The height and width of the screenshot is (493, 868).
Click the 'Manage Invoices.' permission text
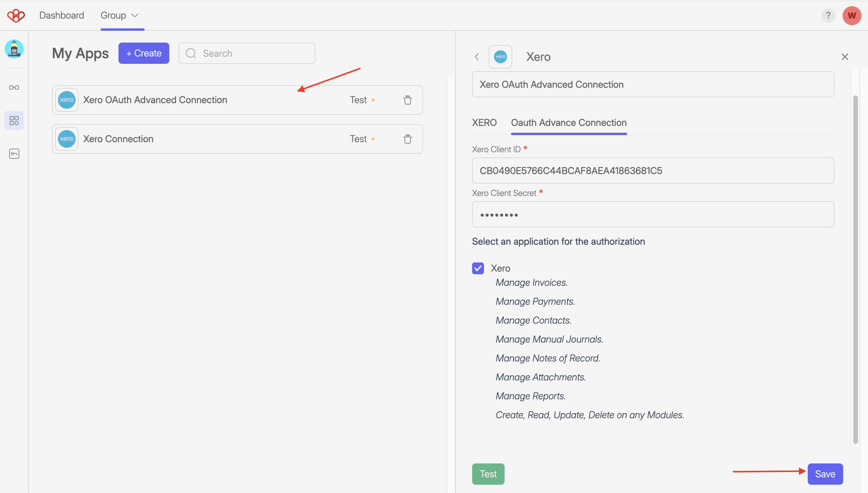531,283
